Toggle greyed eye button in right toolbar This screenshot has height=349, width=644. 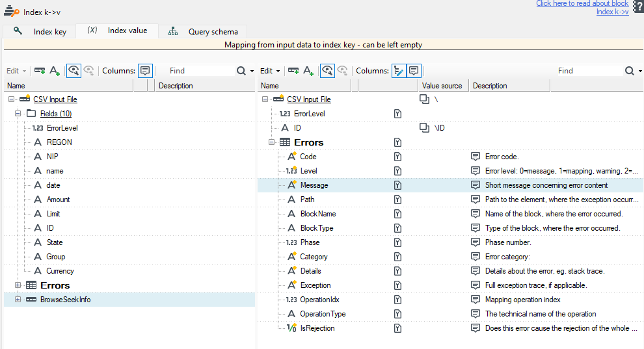[x=343, y=71]
